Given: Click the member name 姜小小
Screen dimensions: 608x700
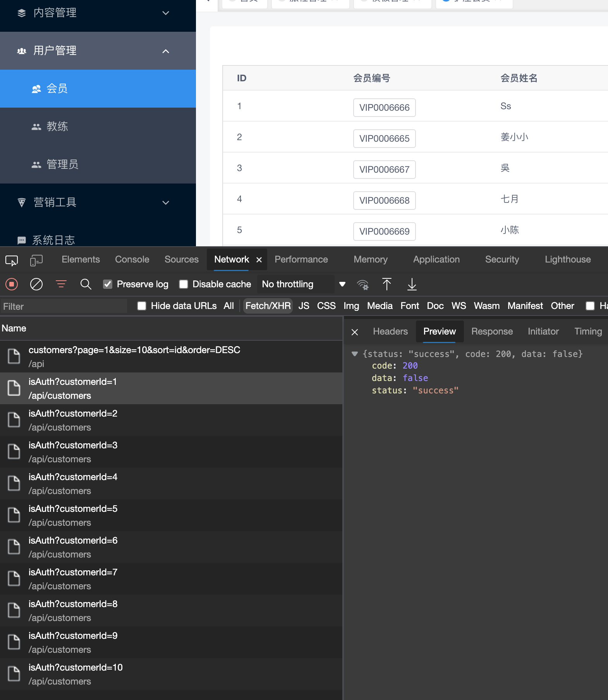Looking at the screenshot, I should click(x=514, y=137).
